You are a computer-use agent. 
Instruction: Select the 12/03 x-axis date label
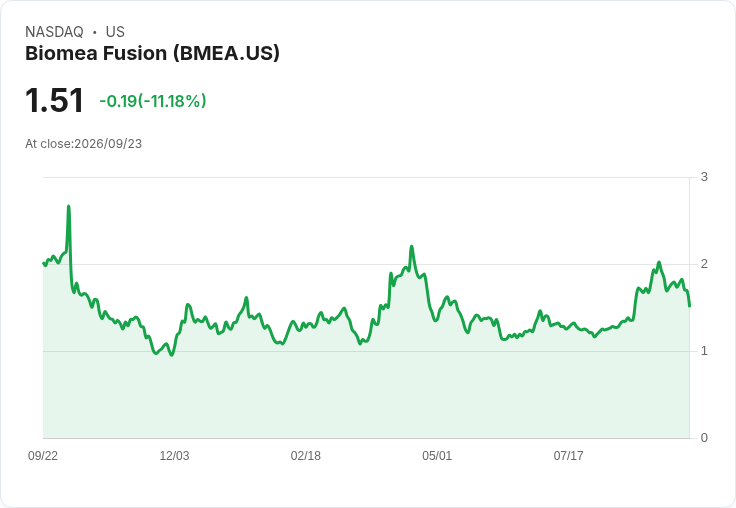[174, 455]
